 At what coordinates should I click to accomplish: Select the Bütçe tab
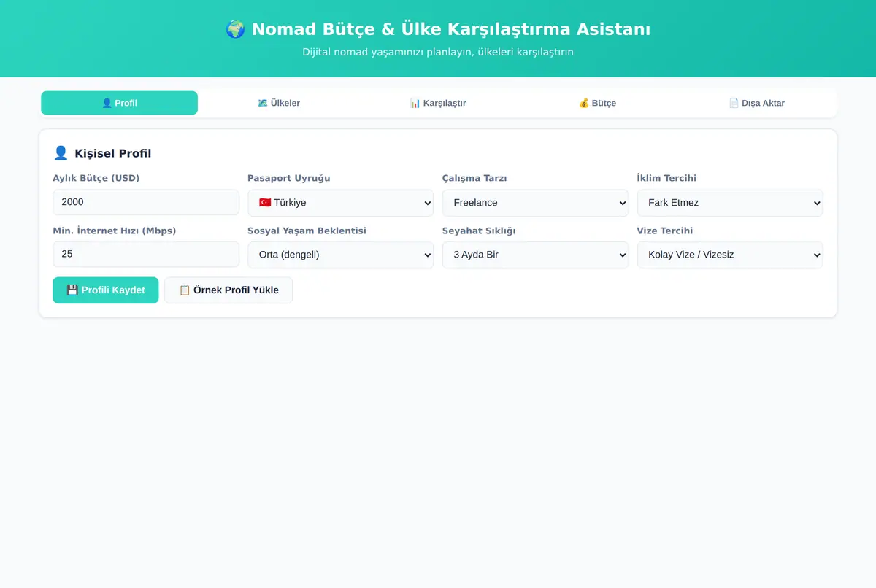click(597, 103)
